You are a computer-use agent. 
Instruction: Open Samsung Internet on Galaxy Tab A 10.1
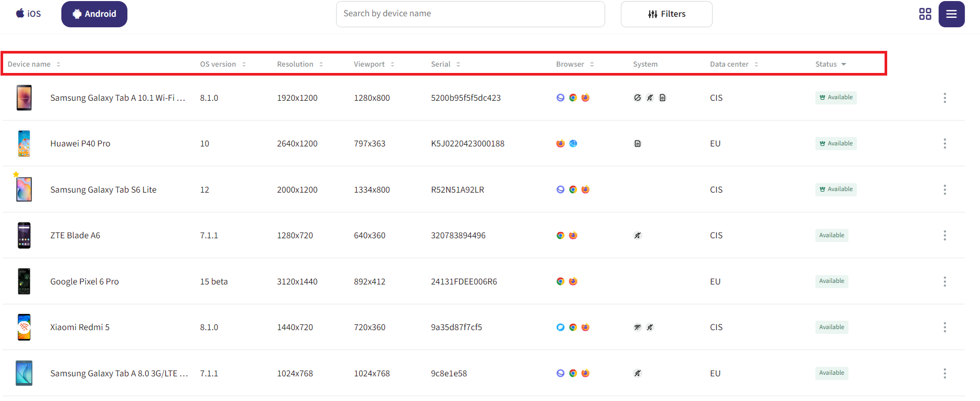pyautogui.click(x=561, y=98)
